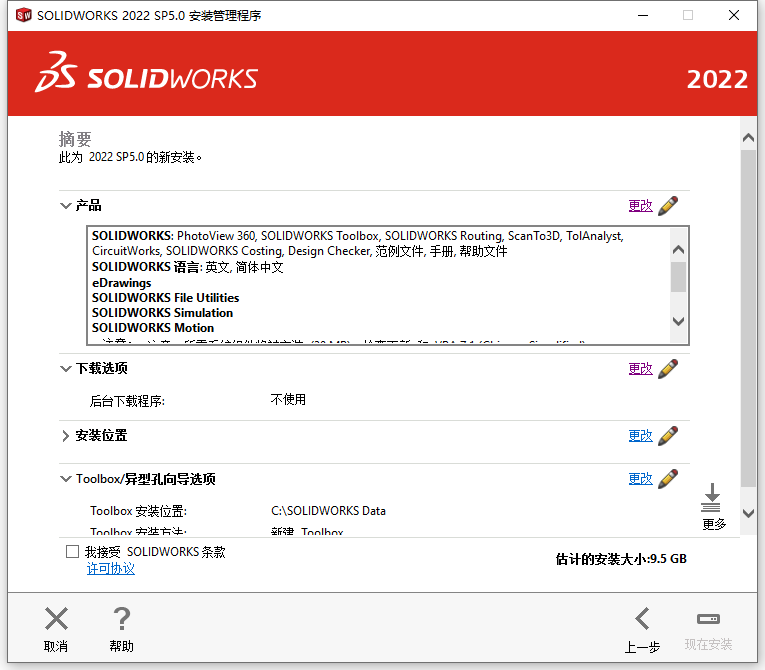The image size is (765, 670).
Task: Collapse the 产品 section
Action: point(65,205)
